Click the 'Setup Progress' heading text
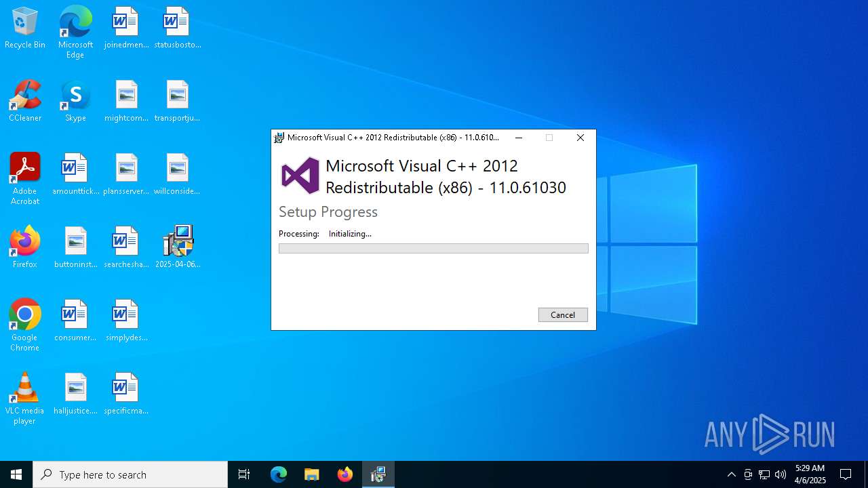This screenshot has height=488, width=868. click(328, 212)
